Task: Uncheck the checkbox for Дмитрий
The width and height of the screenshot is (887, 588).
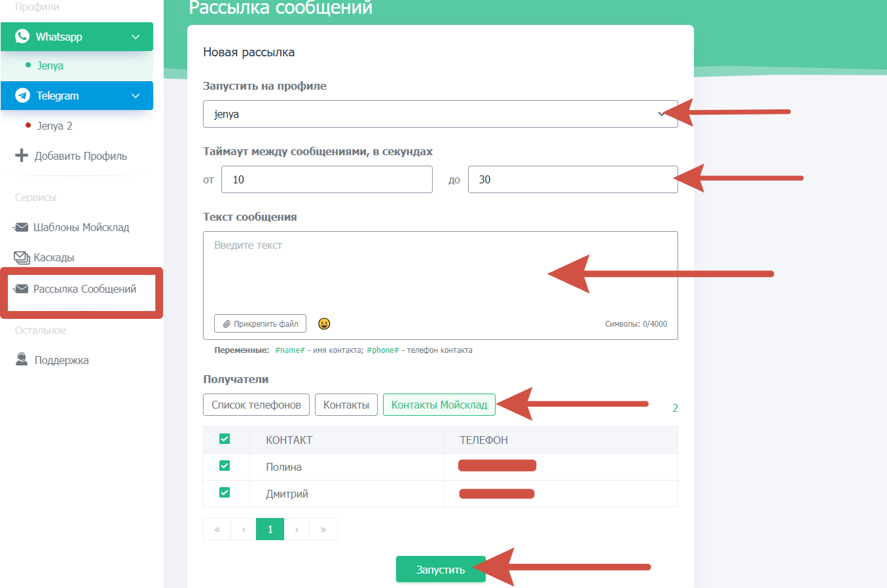Action: [225, 492]
